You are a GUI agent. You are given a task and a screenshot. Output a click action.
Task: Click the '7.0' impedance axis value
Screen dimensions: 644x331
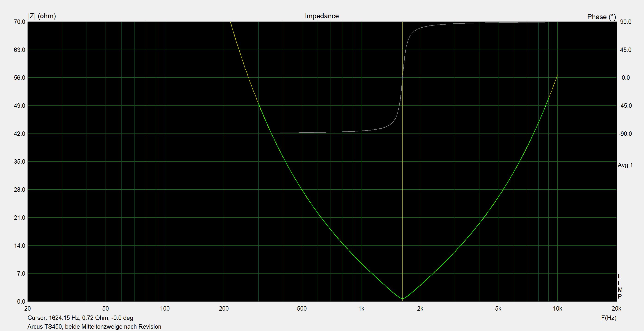click(x=21, y=274)
